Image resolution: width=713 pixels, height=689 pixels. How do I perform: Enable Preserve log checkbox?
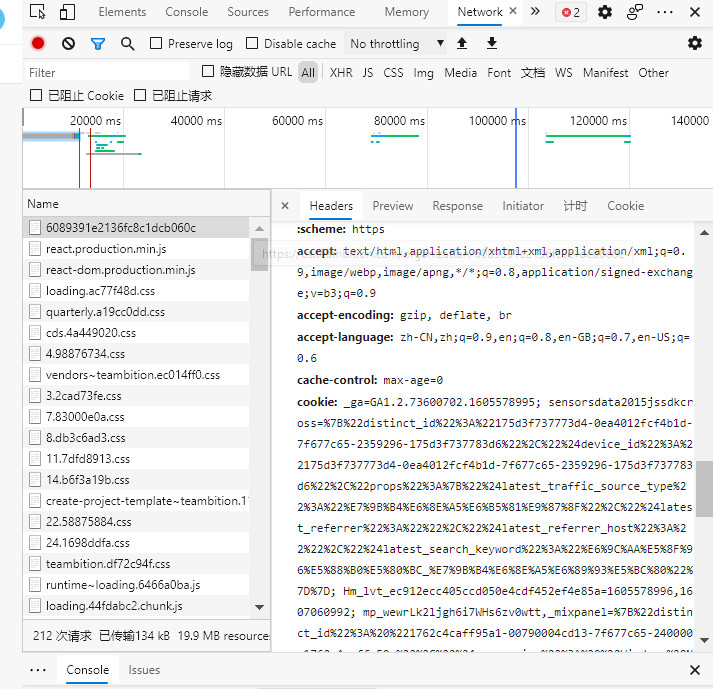pos(156,43)
